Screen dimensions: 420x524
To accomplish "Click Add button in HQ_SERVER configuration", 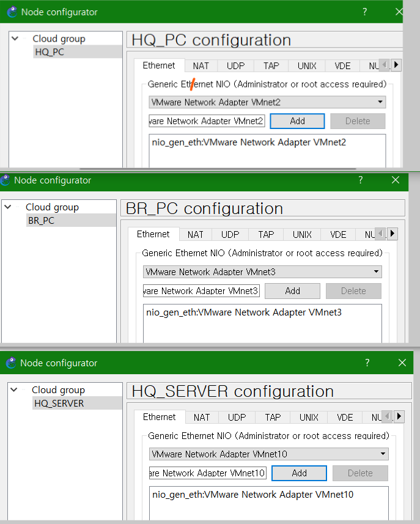I will click(299, 473).
